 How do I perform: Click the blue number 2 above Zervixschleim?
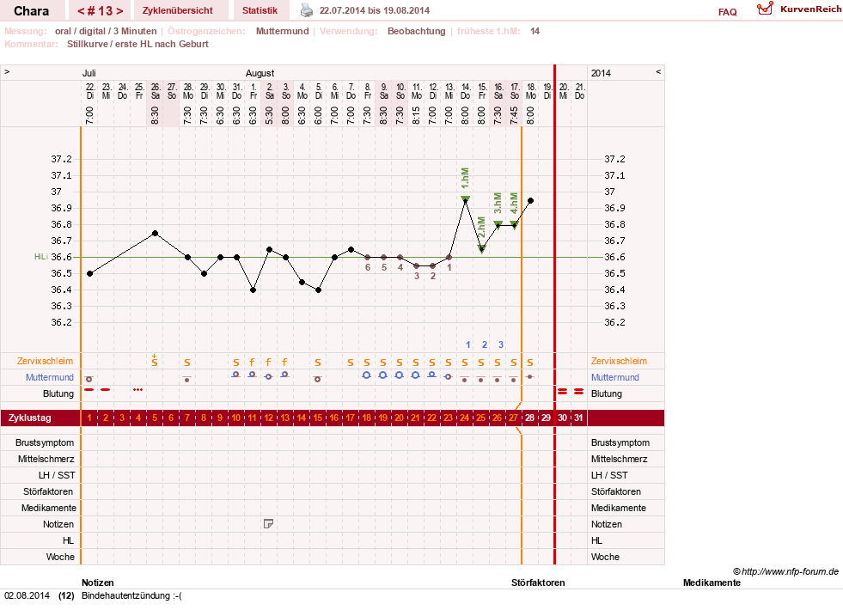point(485,345)
